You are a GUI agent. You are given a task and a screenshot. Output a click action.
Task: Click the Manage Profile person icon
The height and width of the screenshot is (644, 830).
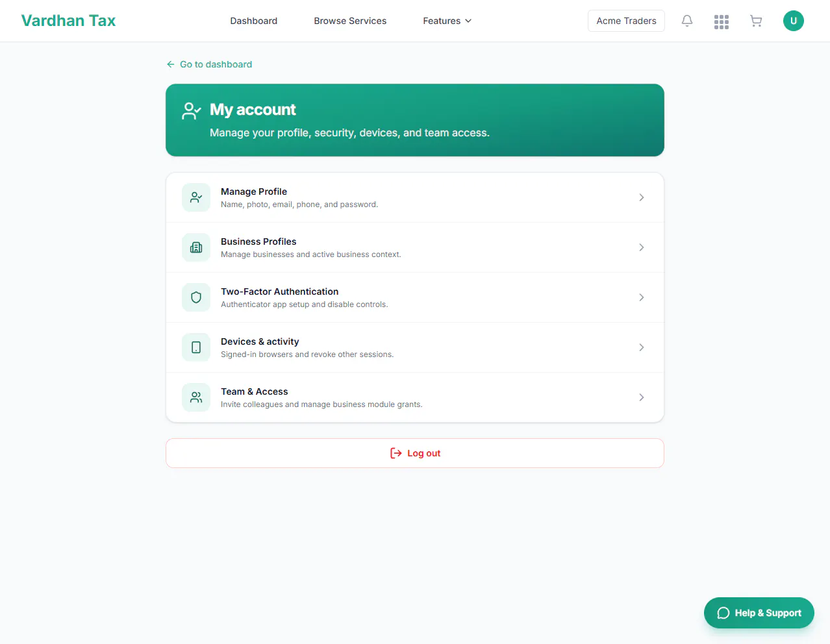pos(196,197)
